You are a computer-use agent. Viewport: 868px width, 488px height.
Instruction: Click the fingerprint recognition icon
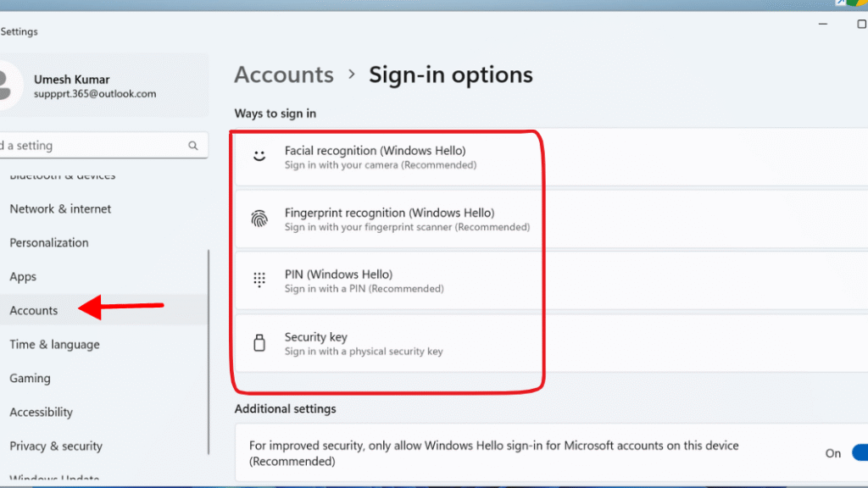259,219
